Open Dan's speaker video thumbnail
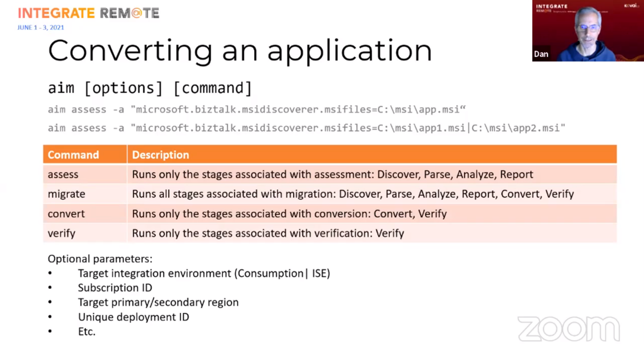 coord(587,31)
